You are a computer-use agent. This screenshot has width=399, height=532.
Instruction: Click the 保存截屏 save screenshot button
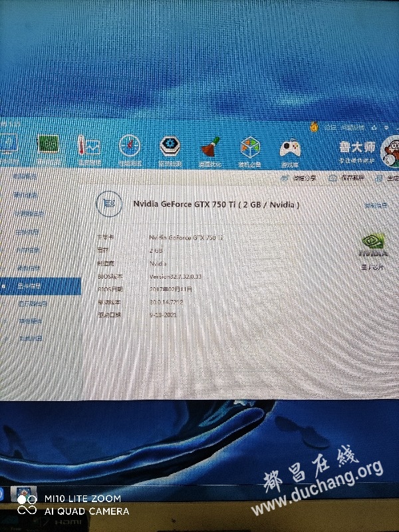[347, 178]
